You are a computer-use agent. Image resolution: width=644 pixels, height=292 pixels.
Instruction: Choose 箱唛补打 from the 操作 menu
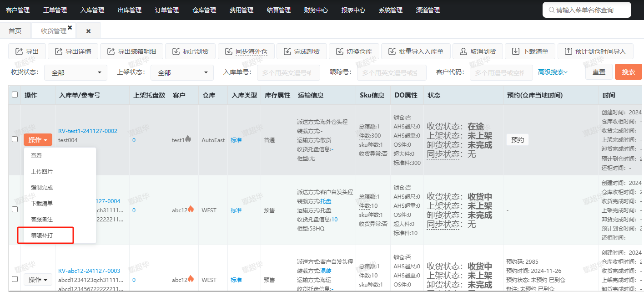tap(60, 236)
